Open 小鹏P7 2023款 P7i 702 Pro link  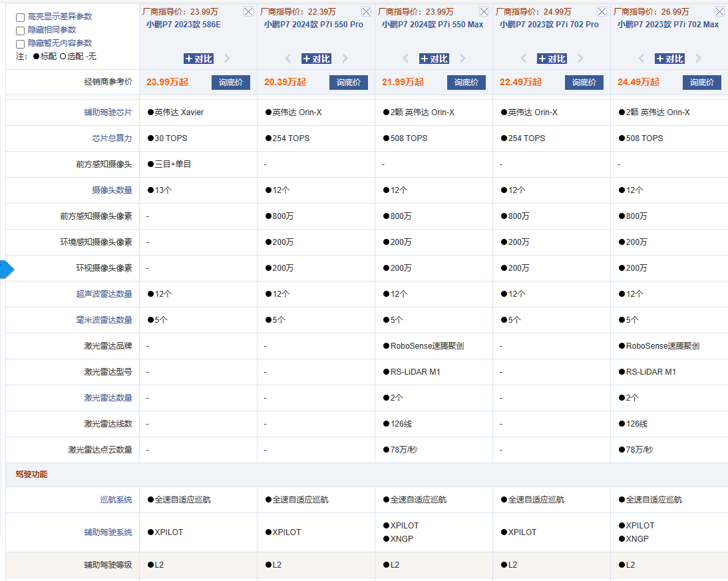click(x=549, y=24)
